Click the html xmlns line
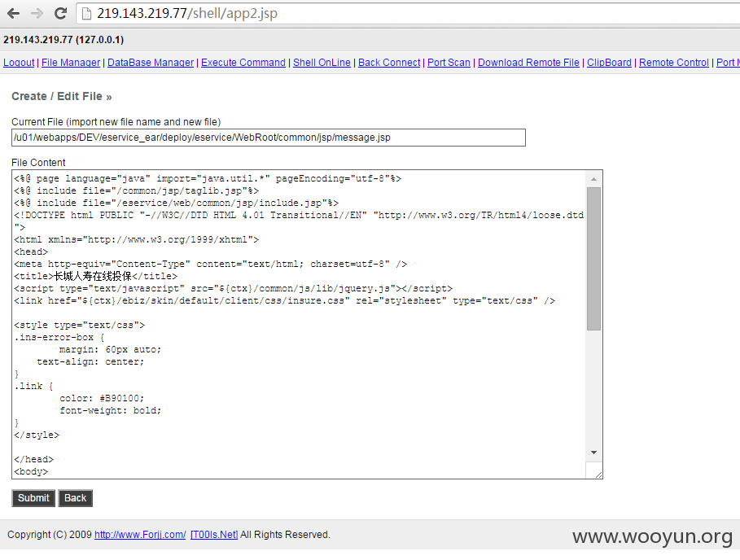 137,239
